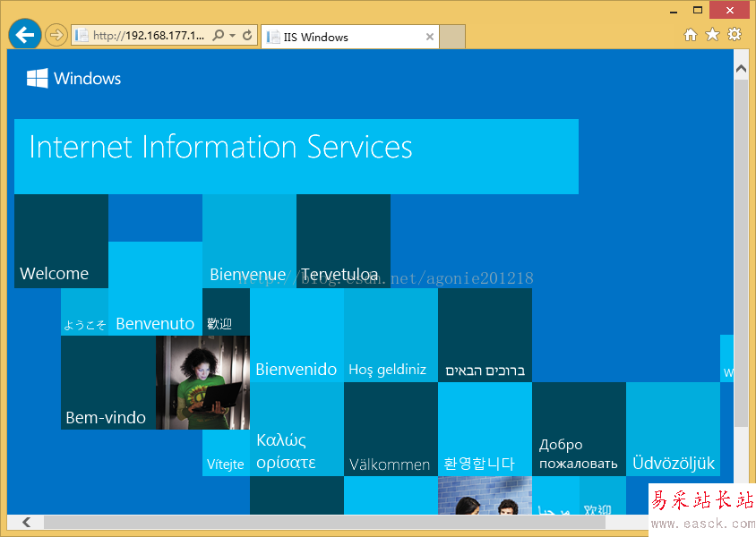The image size is (756, 537).
Task: Click the search magnifier in address bar
Action: (219, 35)
